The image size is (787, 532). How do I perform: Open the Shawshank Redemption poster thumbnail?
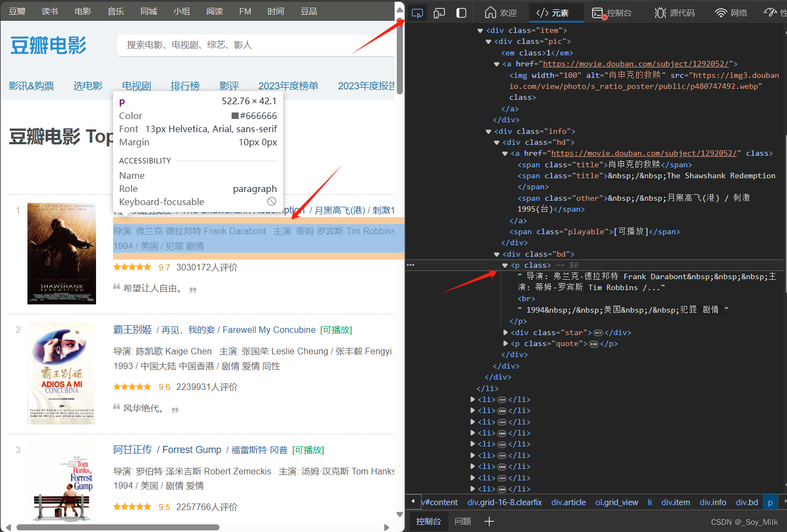61,253
